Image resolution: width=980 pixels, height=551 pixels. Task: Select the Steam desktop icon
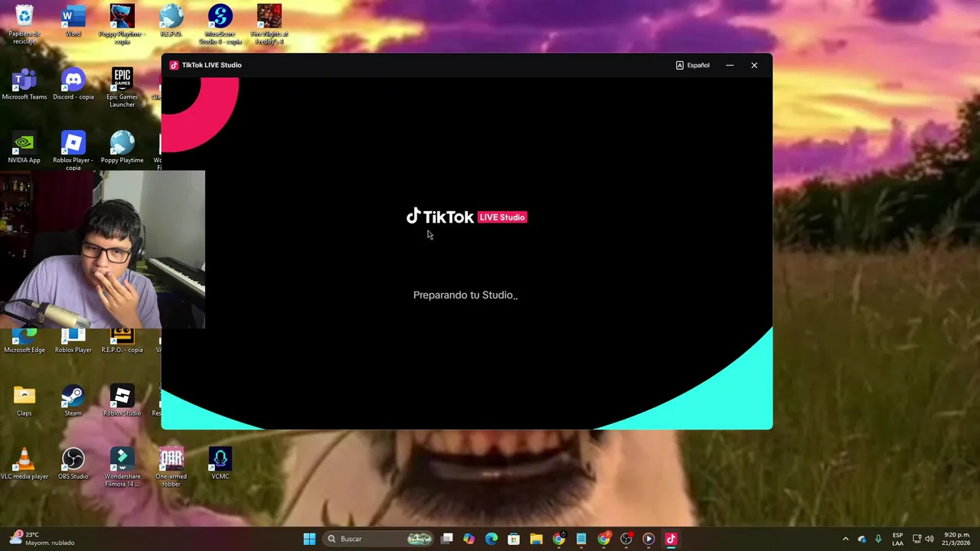pos(73,401)
